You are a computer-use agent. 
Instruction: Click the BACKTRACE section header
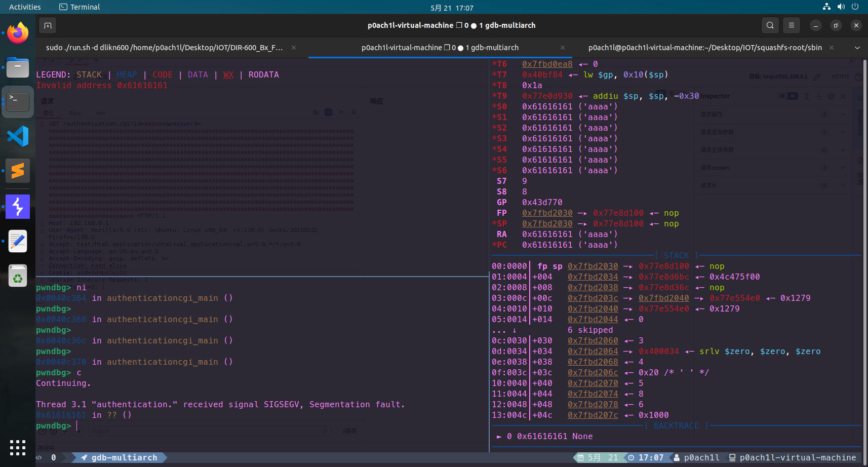676,425
